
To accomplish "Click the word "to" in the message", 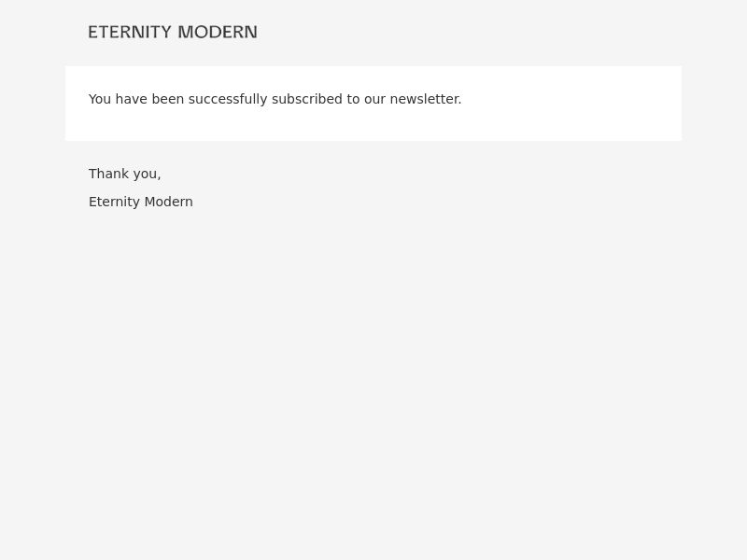I will point(353,99).
